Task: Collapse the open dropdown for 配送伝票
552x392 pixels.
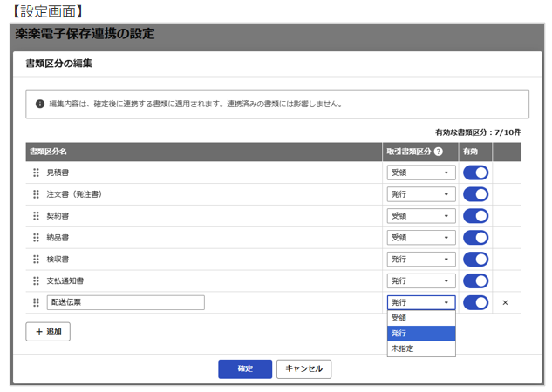Action: pos(421,302)
